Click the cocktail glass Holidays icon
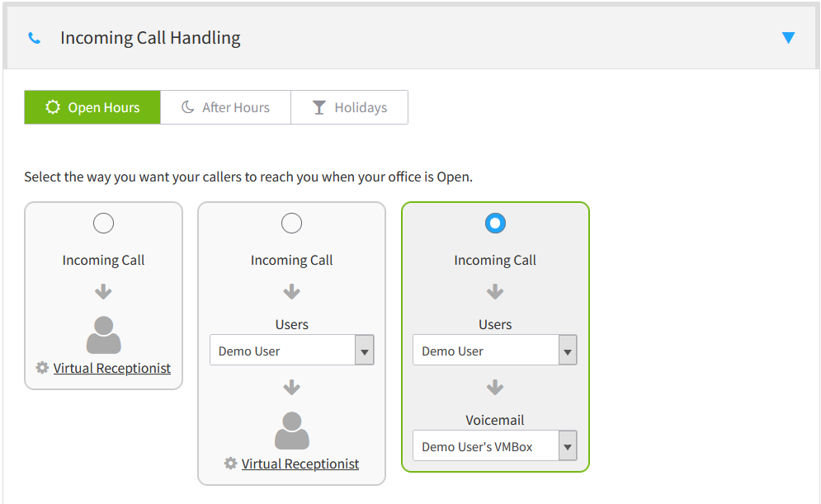Image resolution: width=821 pixels, height=504 pixels. coord(319,107)
